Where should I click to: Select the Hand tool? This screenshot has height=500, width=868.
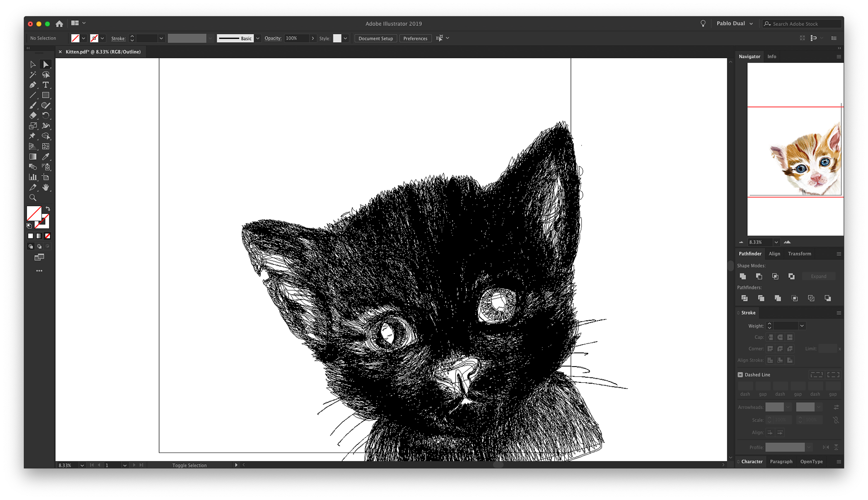click(x=46, y=187)
